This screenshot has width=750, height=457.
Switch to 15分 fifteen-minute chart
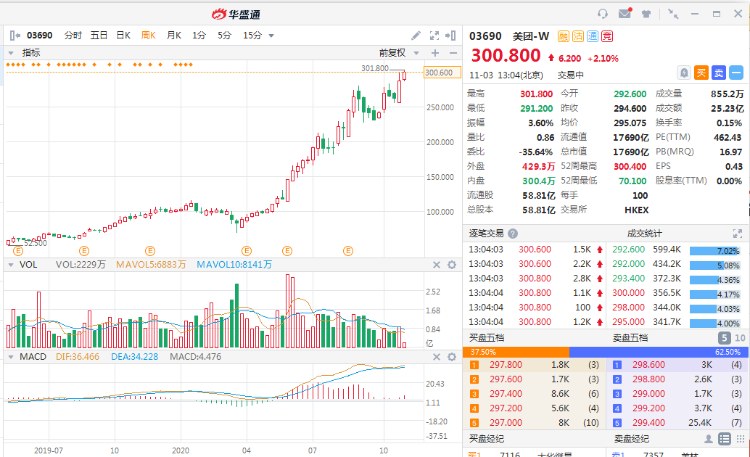[253, 35]
